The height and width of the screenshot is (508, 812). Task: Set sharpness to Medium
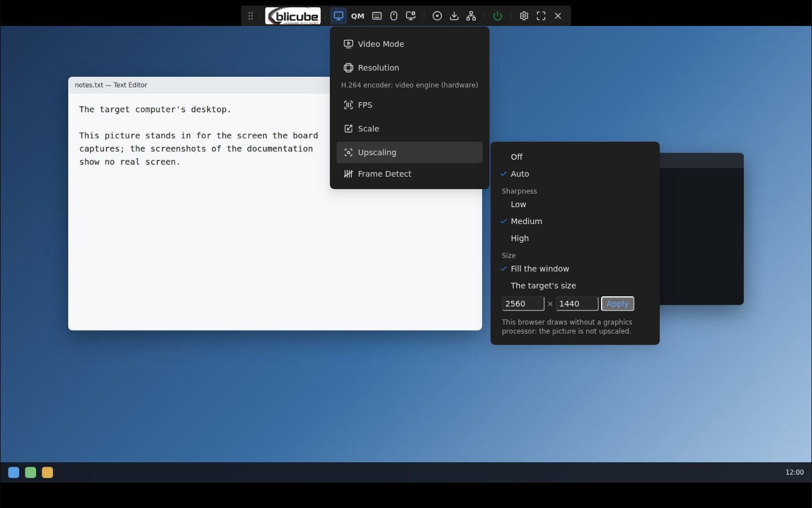(575, 221)
